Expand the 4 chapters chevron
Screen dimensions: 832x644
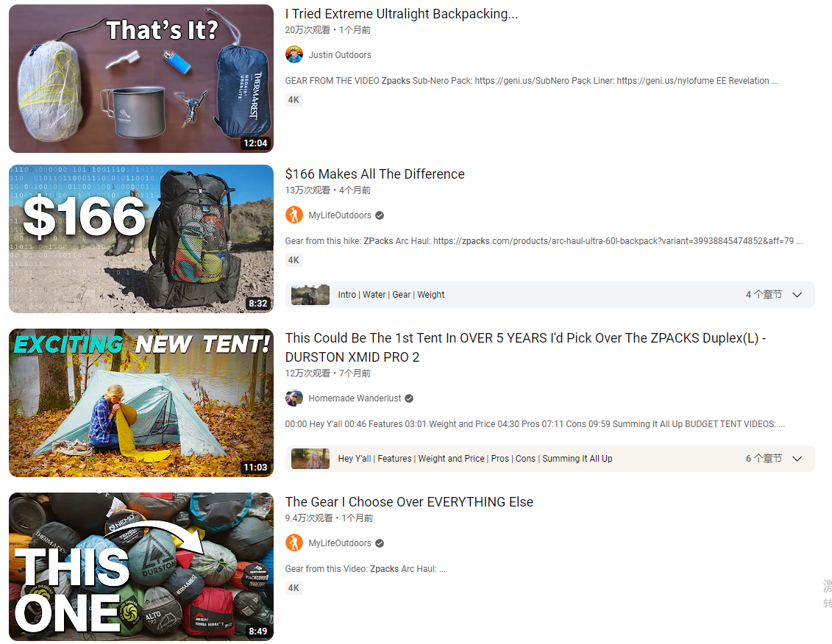click(797, 295)
